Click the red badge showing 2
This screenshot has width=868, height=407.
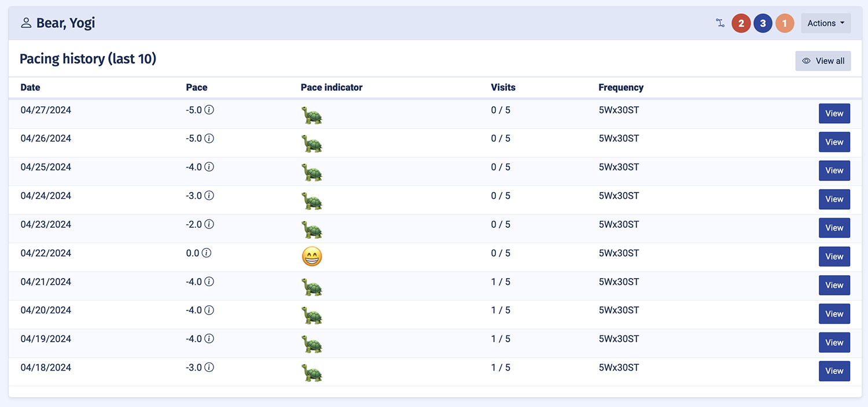click(741, 23)
